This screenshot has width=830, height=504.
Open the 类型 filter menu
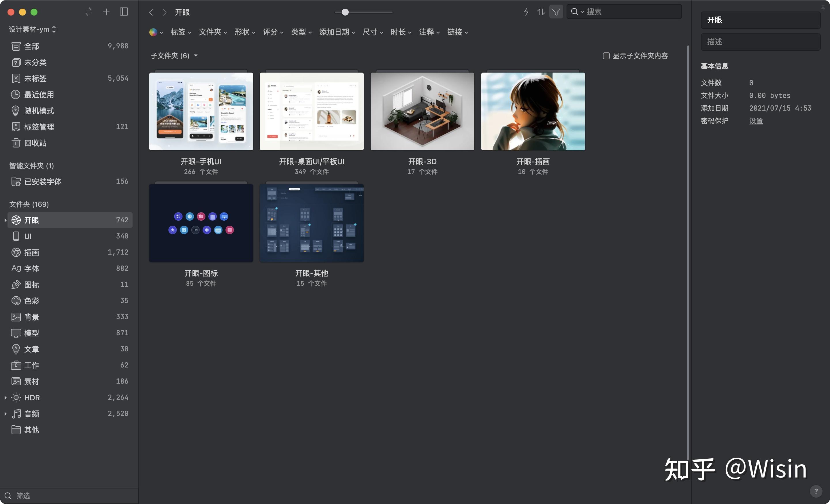tap(301, 32)
